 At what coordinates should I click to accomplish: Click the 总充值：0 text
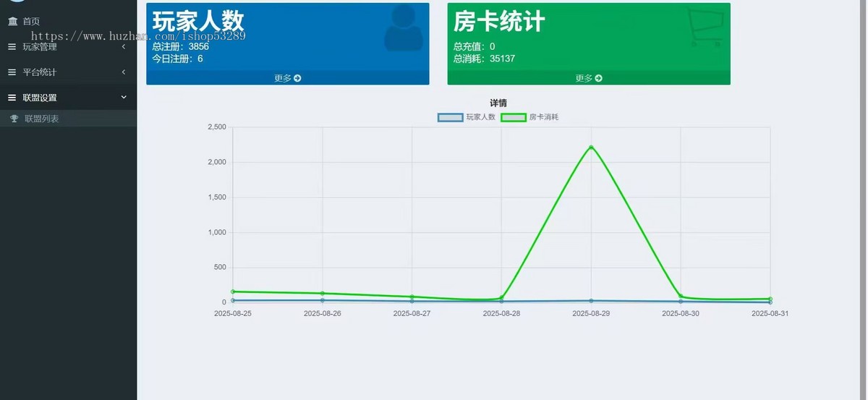[475, 46]
